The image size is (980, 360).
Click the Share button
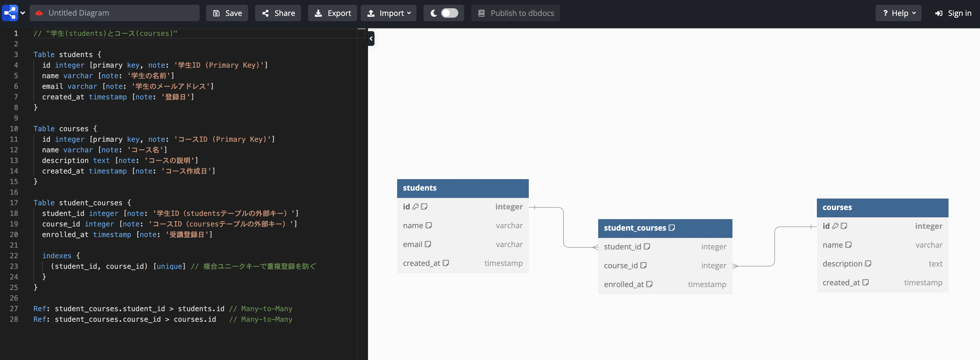278,13
